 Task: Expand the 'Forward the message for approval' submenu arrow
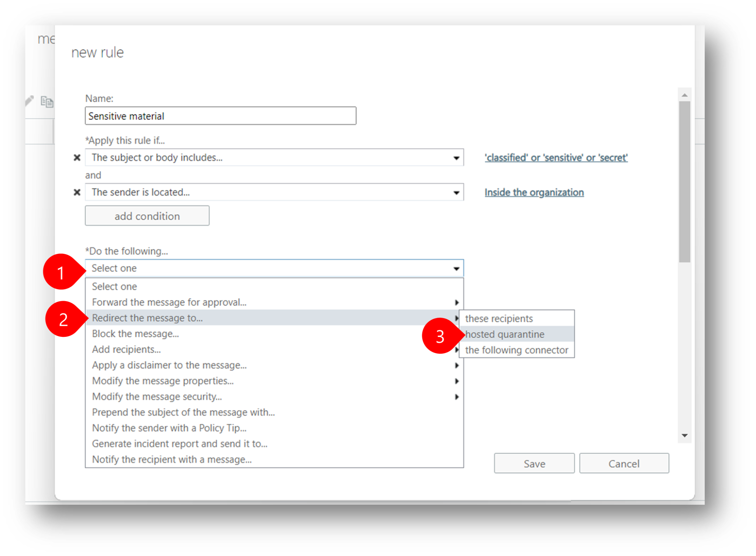(457, 302)
